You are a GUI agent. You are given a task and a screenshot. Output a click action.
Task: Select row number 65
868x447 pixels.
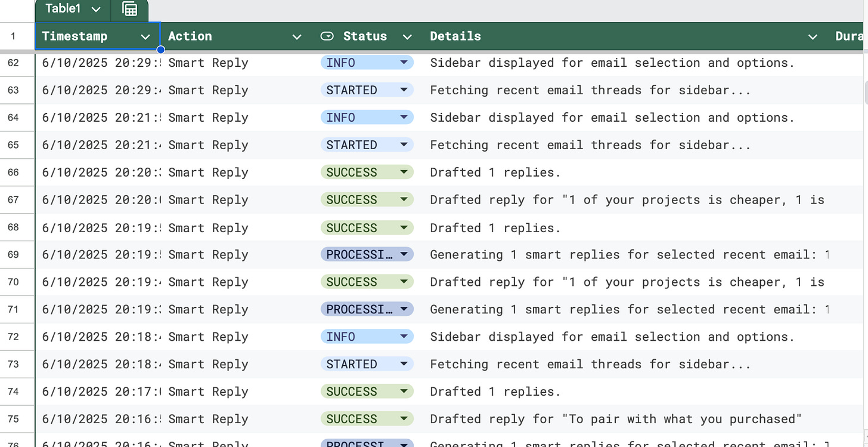coord(17,144)
